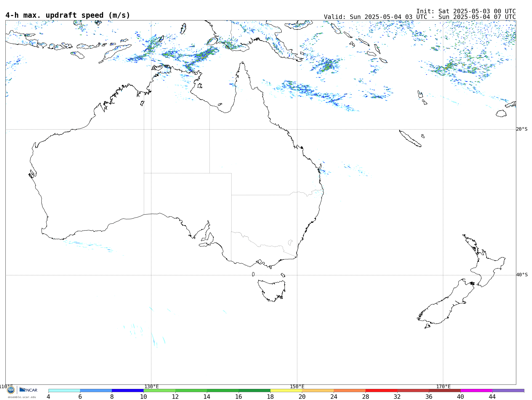Click the NCAR logo
Image resolution: width=532 pixels, height=400 pixels.
point(28,390)
